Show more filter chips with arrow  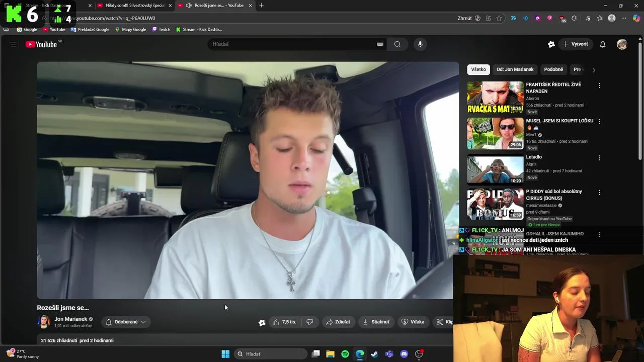[x=594, y=70]
